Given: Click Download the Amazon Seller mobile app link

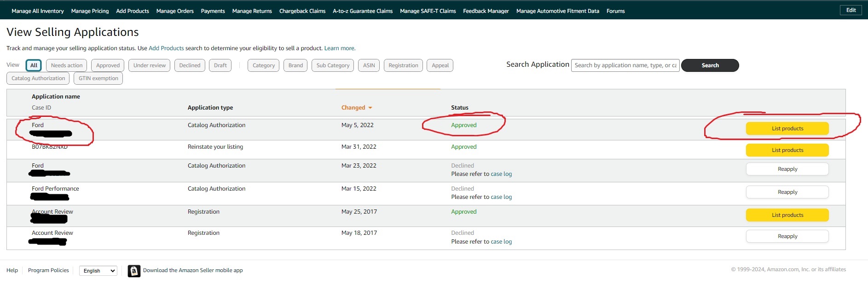Looking at the screenshot, I should [193, 270].
